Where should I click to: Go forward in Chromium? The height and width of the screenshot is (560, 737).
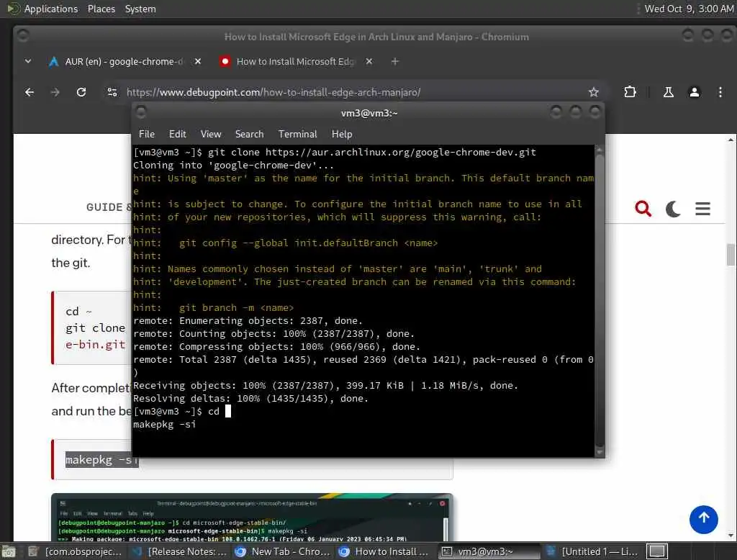pos(55,92)
